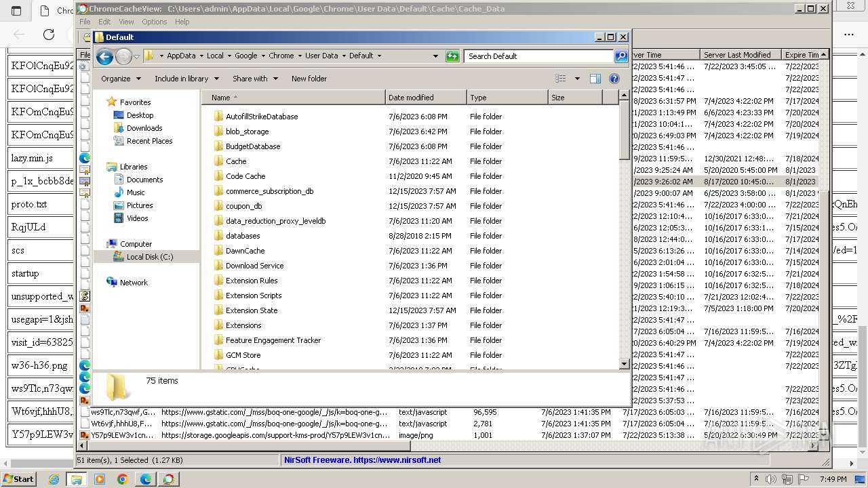Select Pictures library
This screenshot has width=868, height=488.
140,205
